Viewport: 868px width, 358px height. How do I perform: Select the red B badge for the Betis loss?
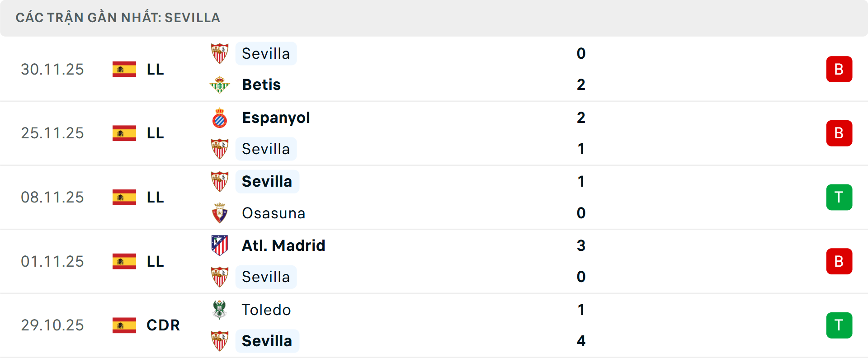point(839,69)
